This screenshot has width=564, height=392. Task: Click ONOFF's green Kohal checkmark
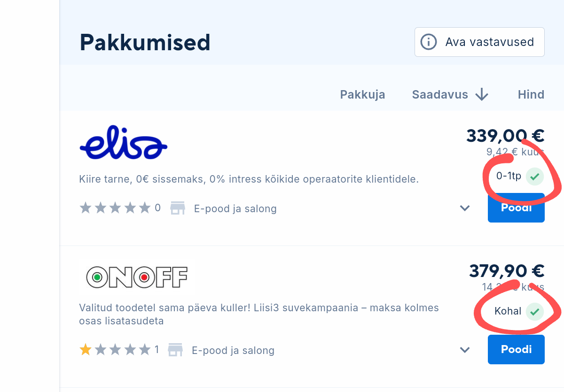(534, 311)
